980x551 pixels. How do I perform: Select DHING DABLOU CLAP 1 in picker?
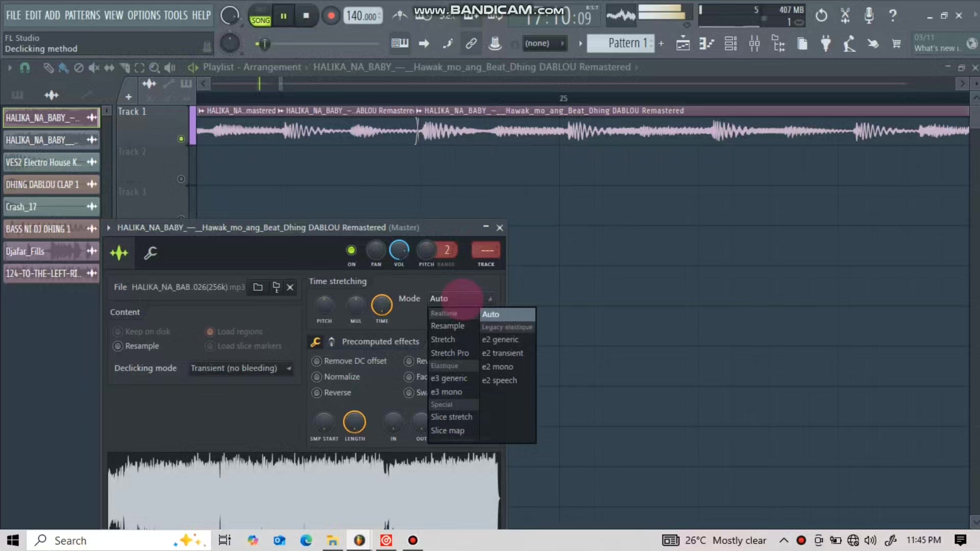(51, 184)
